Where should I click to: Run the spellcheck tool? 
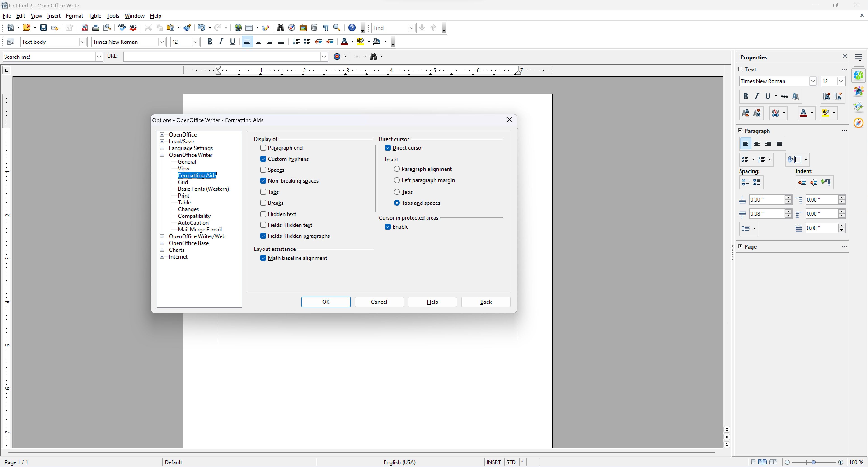122,28
